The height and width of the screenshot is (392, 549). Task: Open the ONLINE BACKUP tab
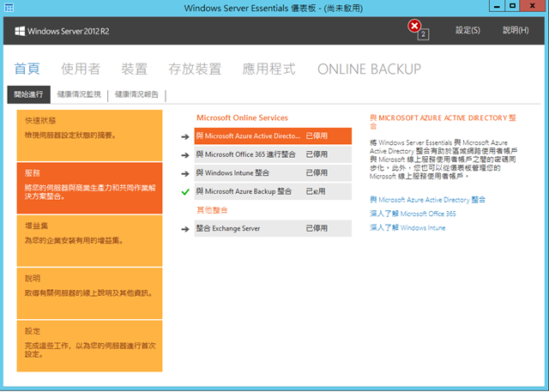pyautogui.click(x=369, y=69)
